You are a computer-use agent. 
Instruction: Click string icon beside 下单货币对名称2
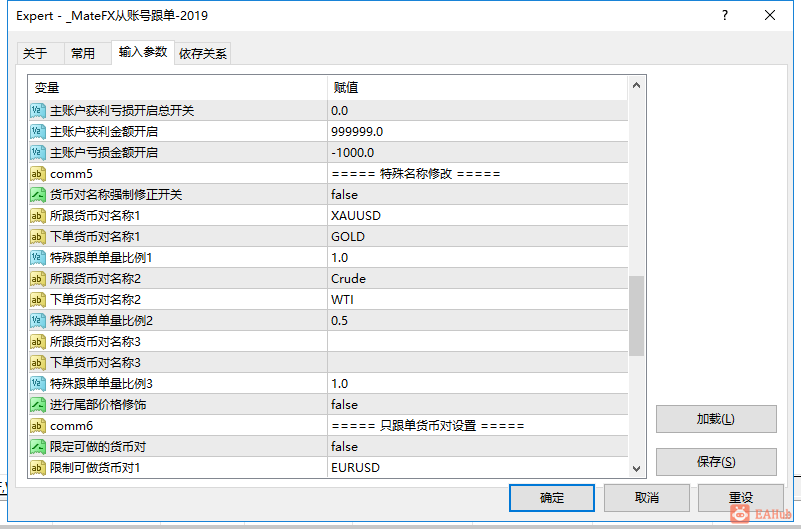pos(38,299)
